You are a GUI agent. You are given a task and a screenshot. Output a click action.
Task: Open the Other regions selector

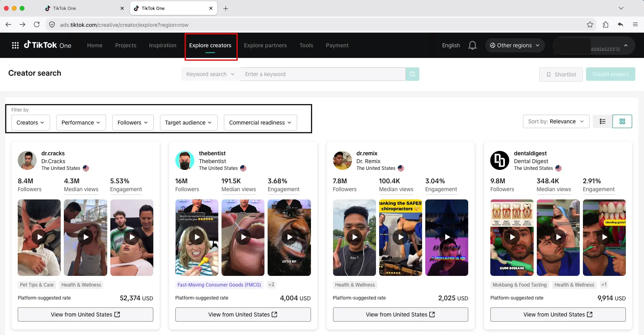point(515,45)
